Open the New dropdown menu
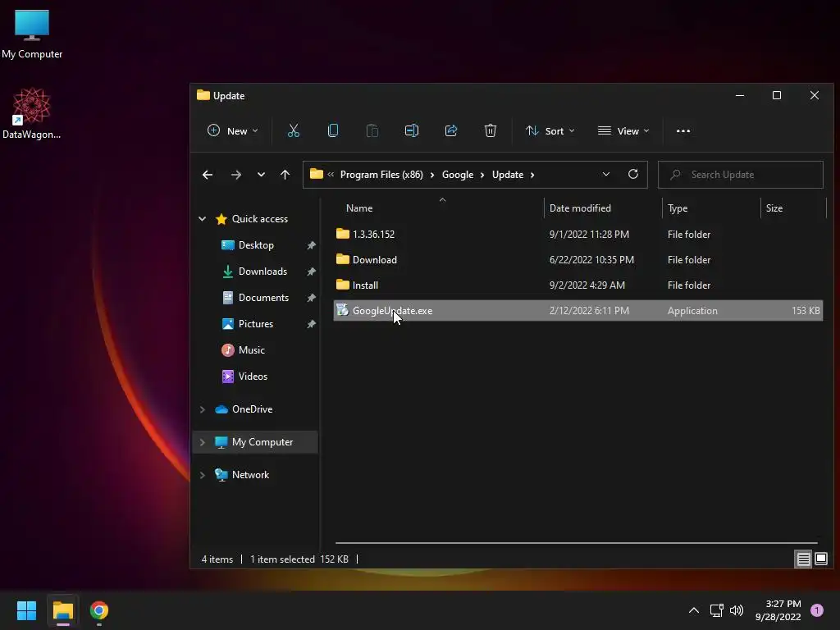This screenshot has width=840, height=630. (232, 130)
